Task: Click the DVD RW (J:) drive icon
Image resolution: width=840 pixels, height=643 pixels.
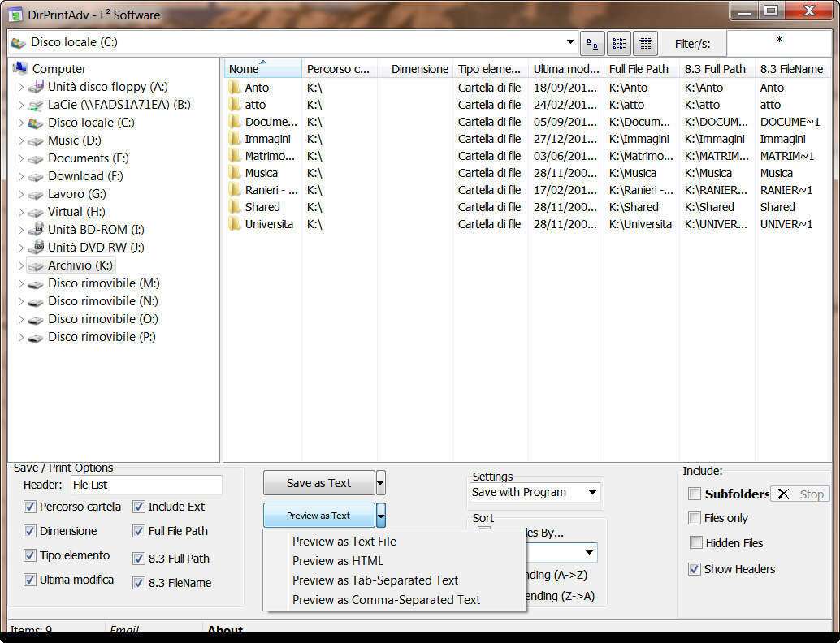Action: coord(36,248)
